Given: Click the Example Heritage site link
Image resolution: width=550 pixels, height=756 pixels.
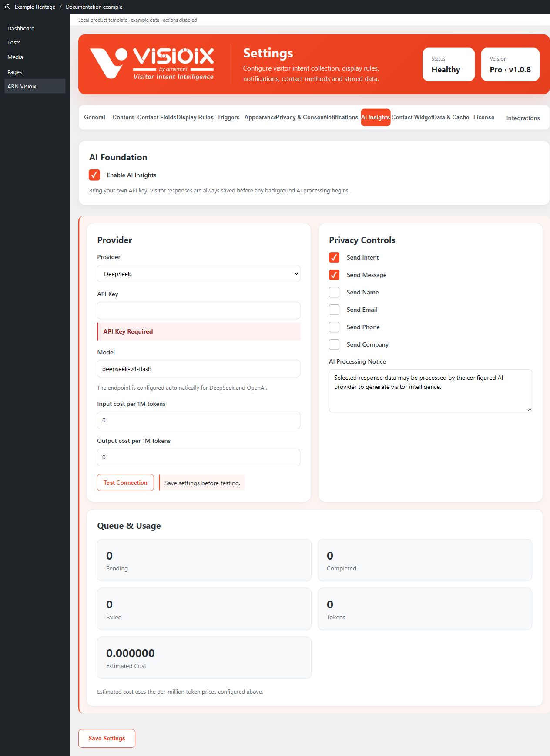Looking at the screenshot, I should coord(35,7).
